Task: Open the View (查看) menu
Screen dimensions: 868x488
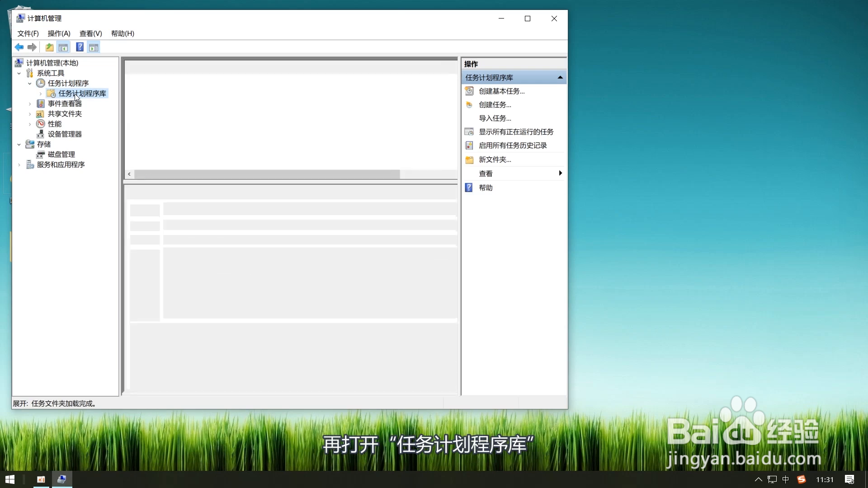Action: click(90, 33)
